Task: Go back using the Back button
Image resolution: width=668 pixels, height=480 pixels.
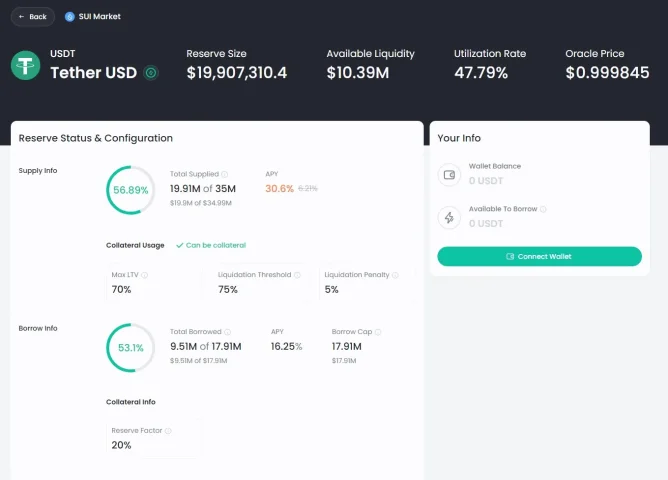Action: 33,17
